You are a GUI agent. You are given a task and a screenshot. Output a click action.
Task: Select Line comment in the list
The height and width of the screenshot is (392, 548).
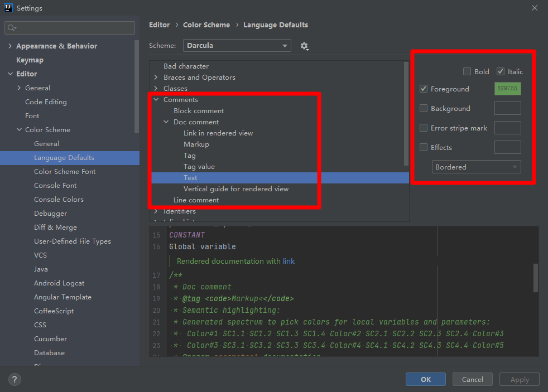click(196, 200)
